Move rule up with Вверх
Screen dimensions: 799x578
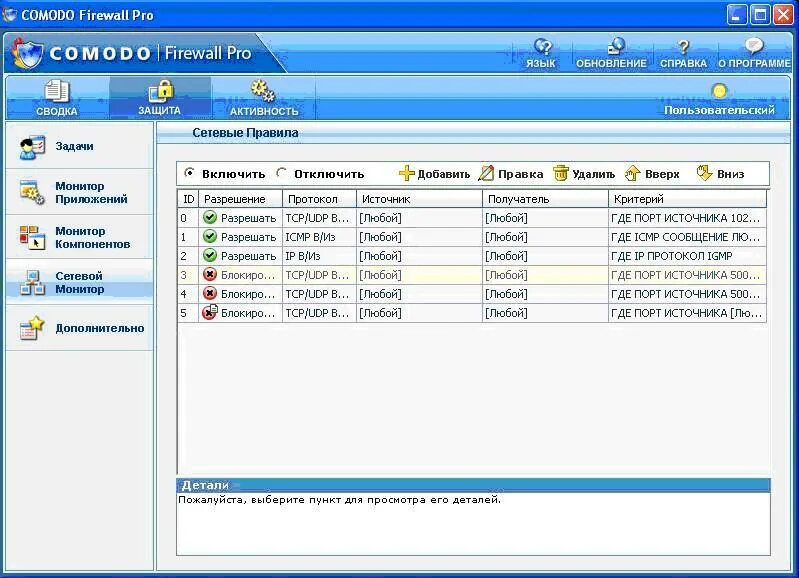click(x=652, y=174)
